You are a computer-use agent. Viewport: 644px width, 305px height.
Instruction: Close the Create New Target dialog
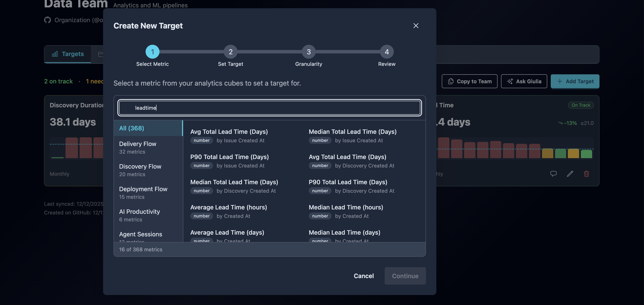[x=416, y=25]
